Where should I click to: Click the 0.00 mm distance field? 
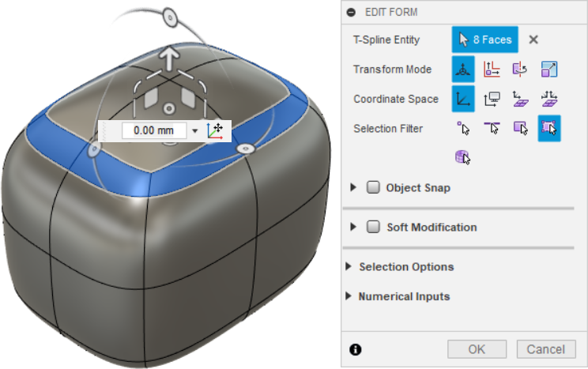pos(154,130)
